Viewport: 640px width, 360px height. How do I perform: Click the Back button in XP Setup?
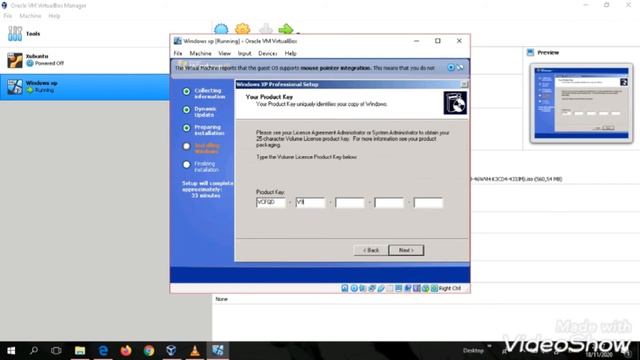371,250
